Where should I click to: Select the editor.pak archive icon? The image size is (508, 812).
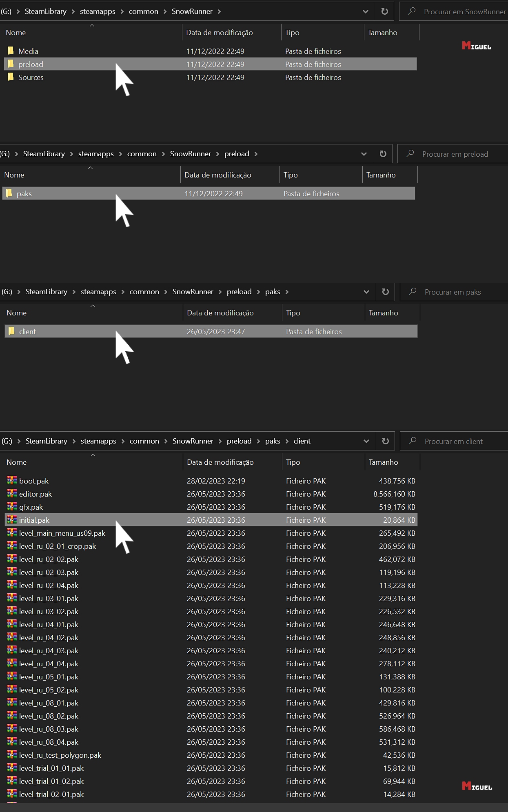click(x=12, y=493)
